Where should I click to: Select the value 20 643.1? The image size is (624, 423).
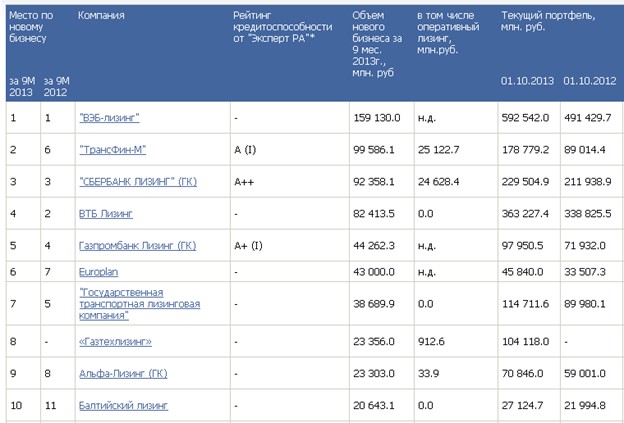click(374, 405)
